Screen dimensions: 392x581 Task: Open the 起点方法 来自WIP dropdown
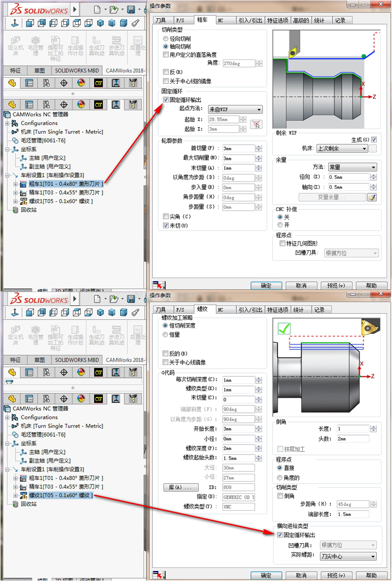click(235, 110)
